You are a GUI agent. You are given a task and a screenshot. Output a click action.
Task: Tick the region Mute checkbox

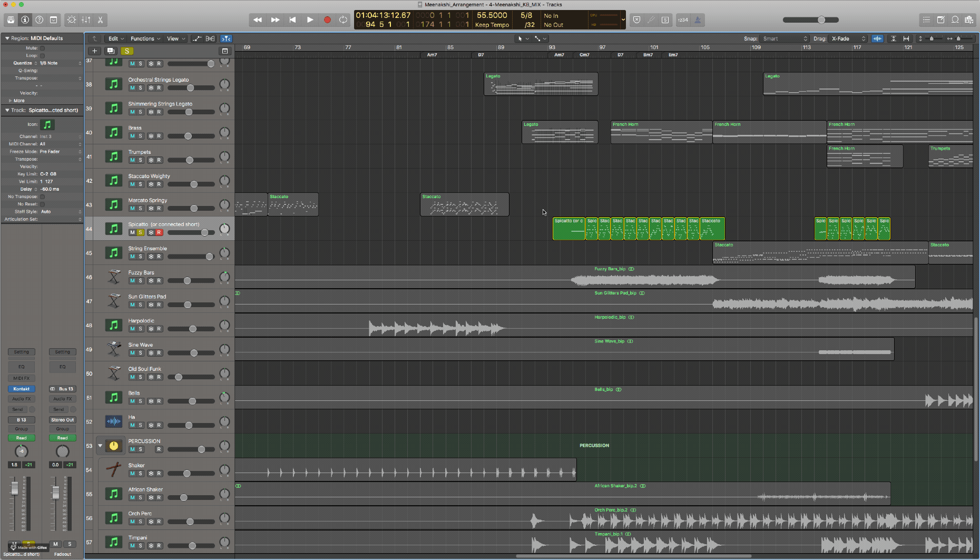click(42, 48)
